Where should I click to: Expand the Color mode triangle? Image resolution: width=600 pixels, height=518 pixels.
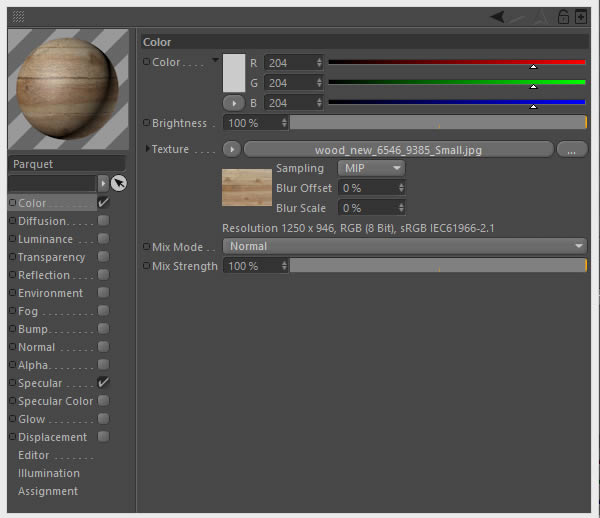tap(215, 60)
